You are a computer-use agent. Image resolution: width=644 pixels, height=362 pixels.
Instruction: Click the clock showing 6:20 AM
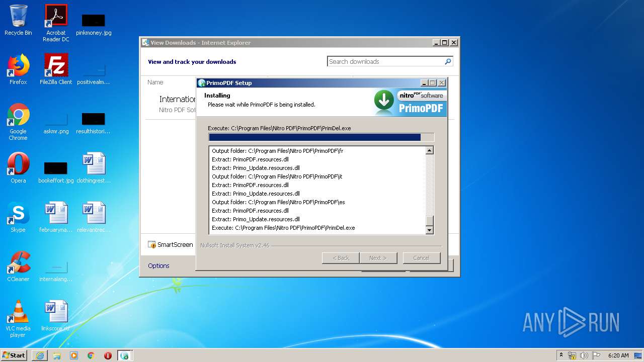(618, 355)
